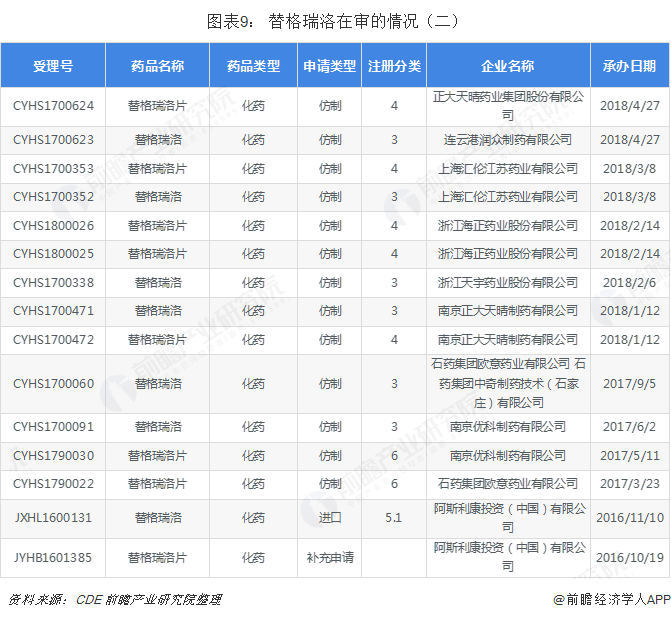Click application type 补充申请
Image resolution: width=671 pixels, height=618 pixels.
tap(330, 558)
